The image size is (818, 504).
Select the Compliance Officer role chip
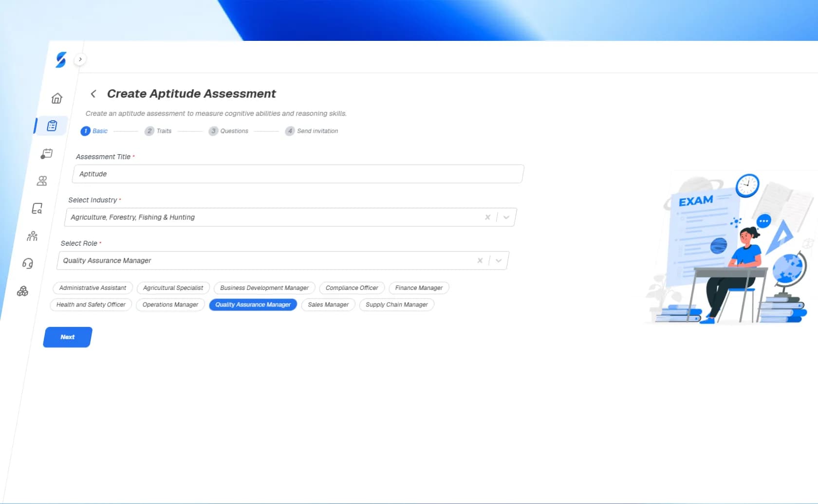pos(351,288)
